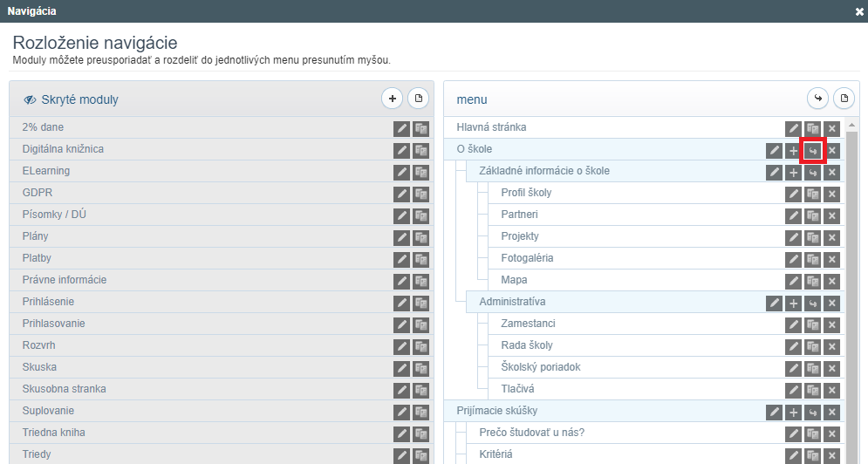Select the Profil školy menu entry

pos(526,193)
